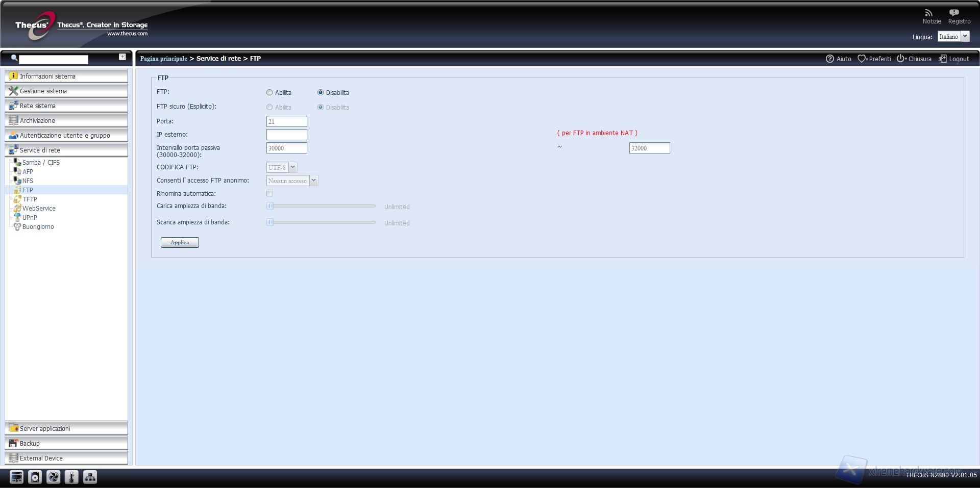
Task: Click the temperature thermometer status icon
Action: (71, 477)
